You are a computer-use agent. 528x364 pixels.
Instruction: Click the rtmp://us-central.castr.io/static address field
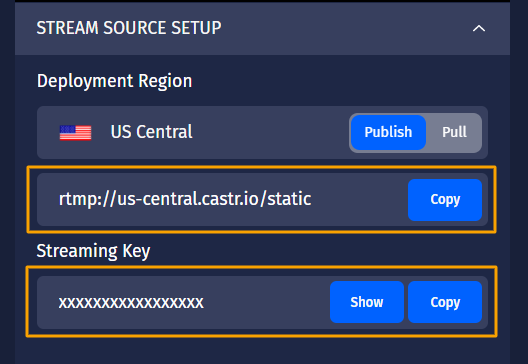pyautogui.click(x=222, y=200)
